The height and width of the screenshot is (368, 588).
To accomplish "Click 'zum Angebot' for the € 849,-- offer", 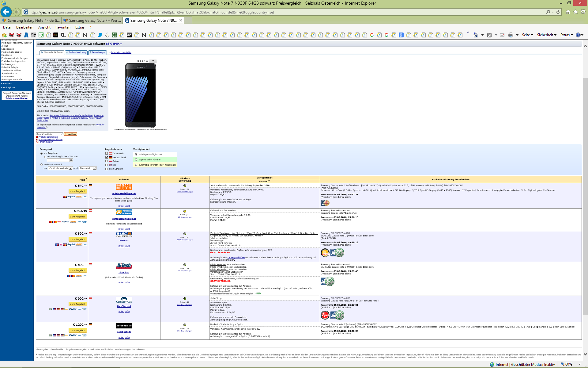I will [x=78, y=191].
